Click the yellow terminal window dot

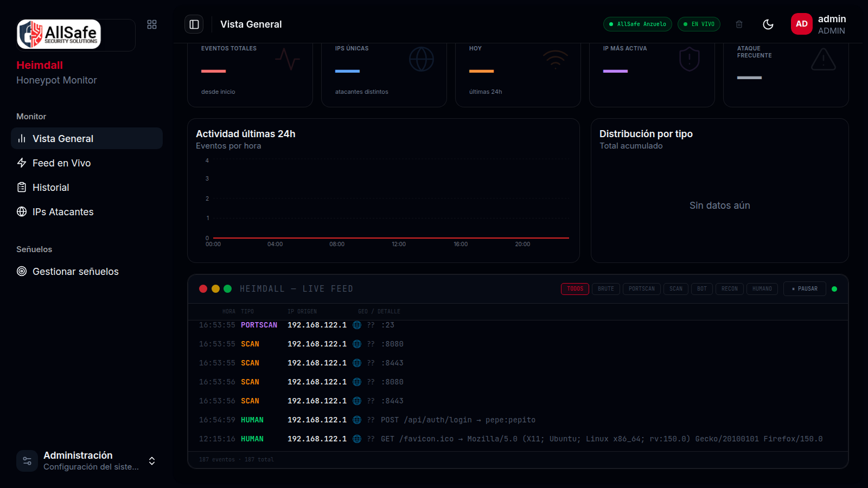click(215, 289)
